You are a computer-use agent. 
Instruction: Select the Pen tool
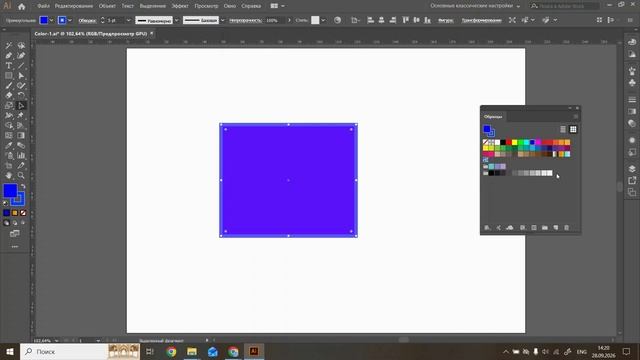coord(9,56)
